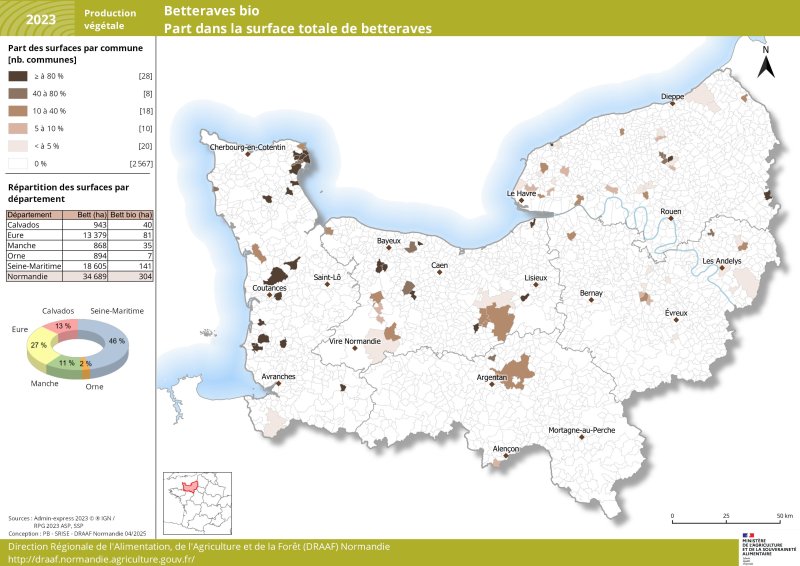Image resolution: width=800 pixels, height=566 pixels.
Task: Select the '10 à 40 %' legend swatch
Action: point(18,111)
